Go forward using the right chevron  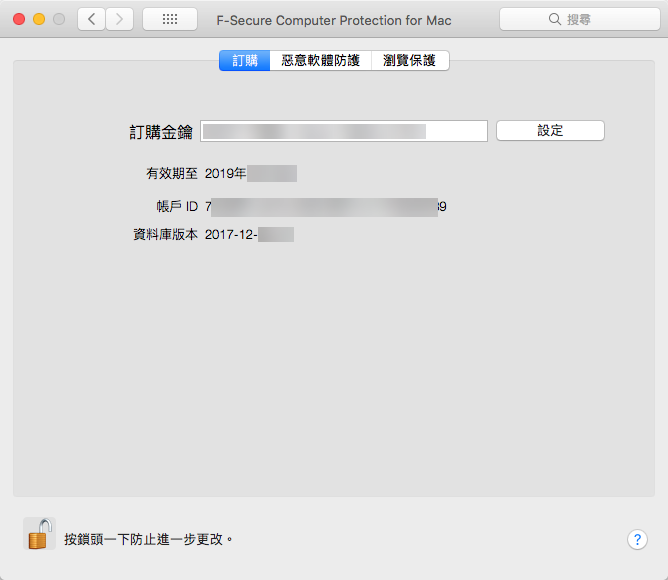pos(120,19)
